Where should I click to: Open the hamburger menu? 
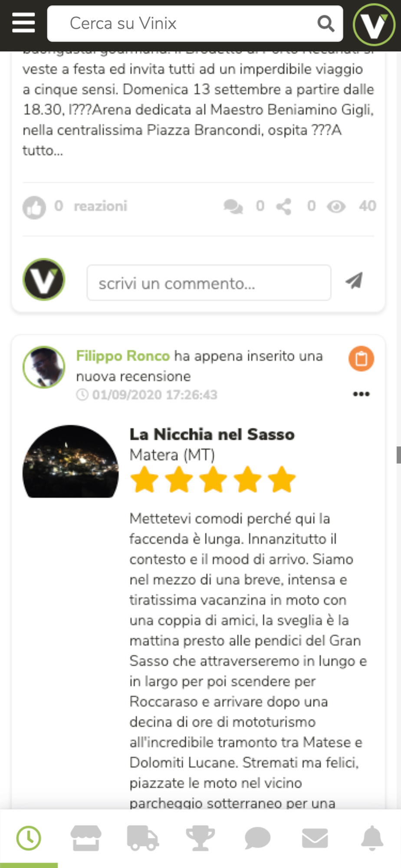coord(23,23)
